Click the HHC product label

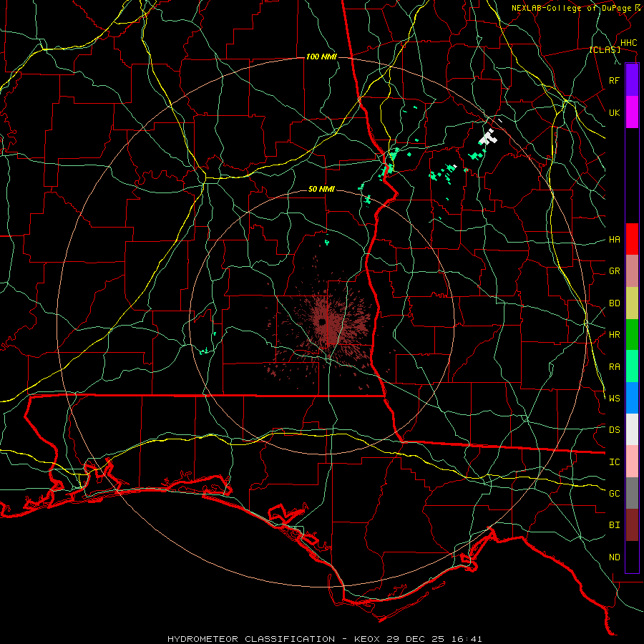click(628, 43)
